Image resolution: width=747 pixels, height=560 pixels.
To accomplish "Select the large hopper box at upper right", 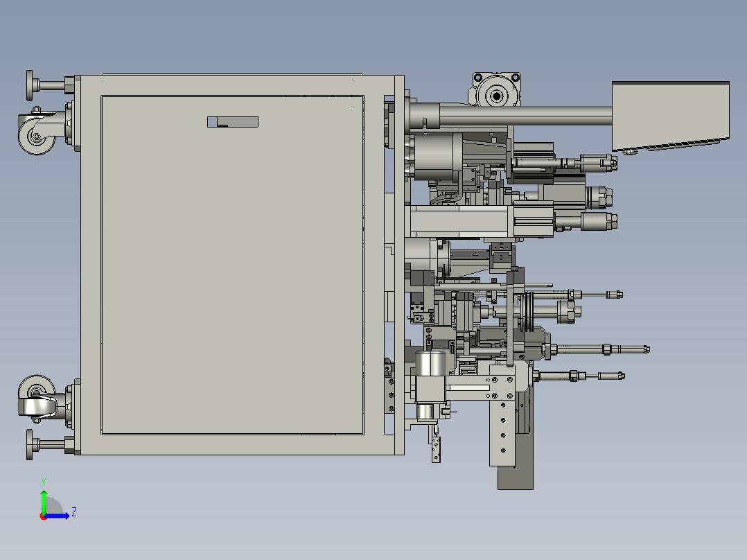I will point(670,114).
